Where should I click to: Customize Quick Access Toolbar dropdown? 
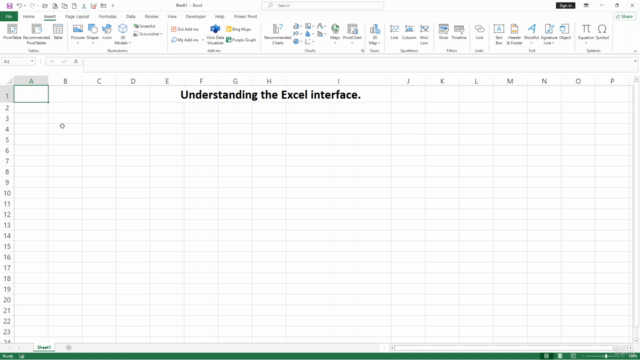(x=113, y=6)
